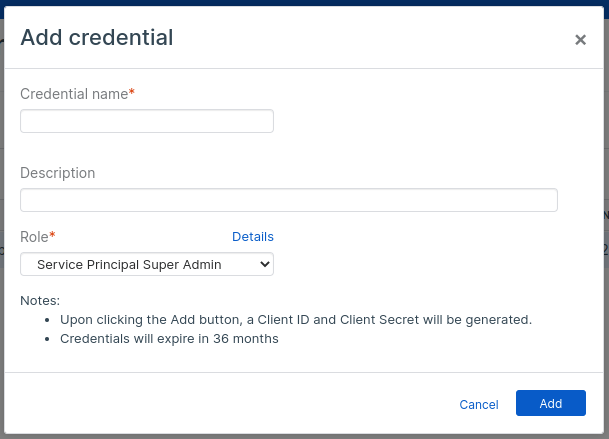Click the Client ID and Client Secret note
The image size is (609, 439).
click(x=295, y=320)
